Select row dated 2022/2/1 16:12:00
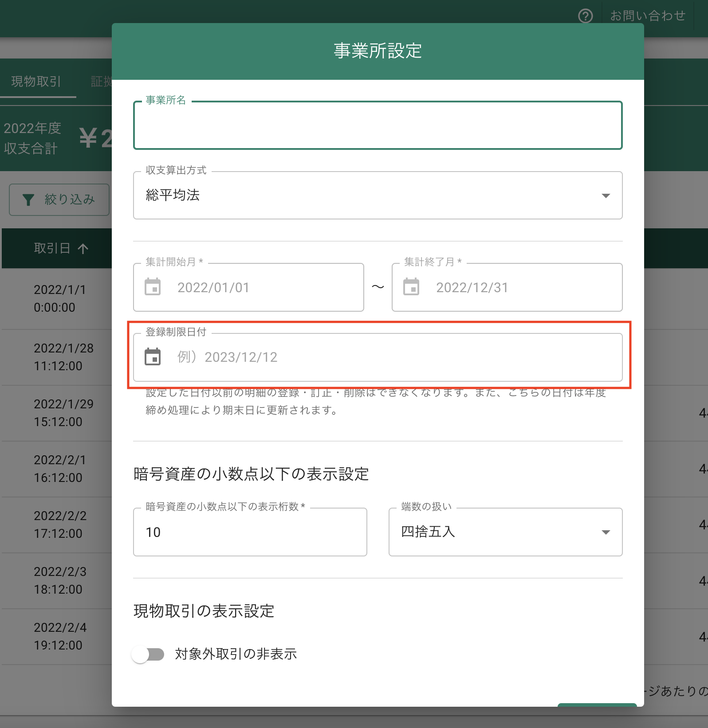 (57, 469)
